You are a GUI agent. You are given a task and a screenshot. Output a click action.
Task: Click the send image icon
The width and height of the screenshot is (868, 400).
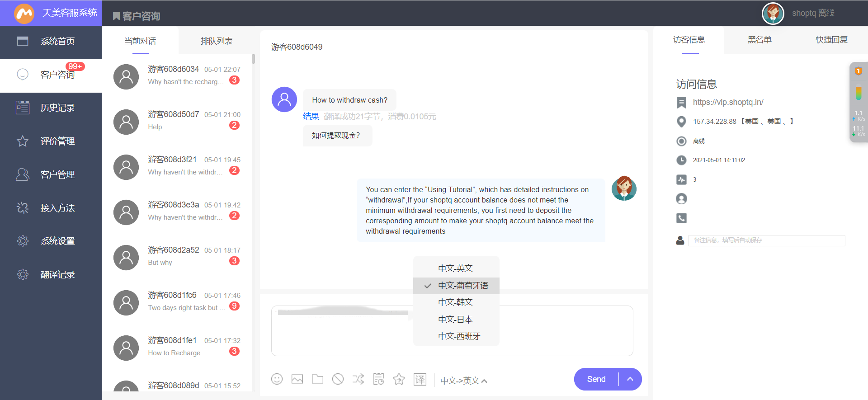(x=297, y=379)
